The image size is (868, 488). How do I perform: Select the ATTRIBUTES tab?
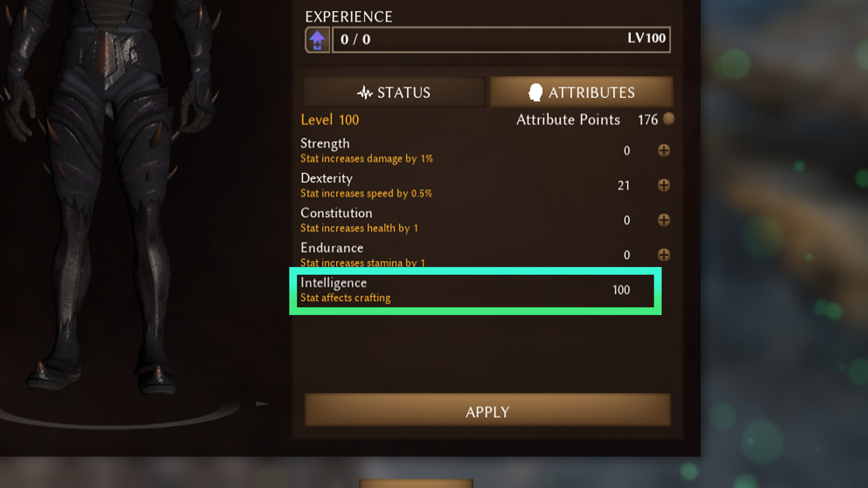pos(581,92)
